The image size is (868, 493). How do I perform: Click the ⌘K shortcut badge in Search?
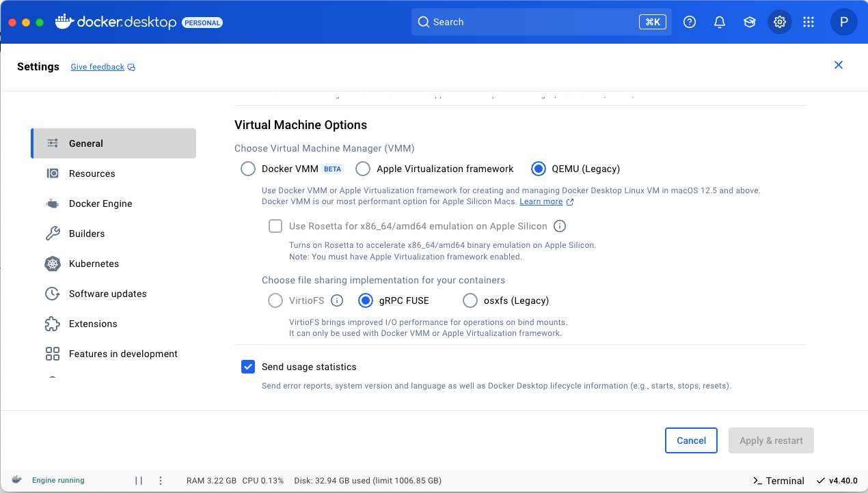pos(653,22)
